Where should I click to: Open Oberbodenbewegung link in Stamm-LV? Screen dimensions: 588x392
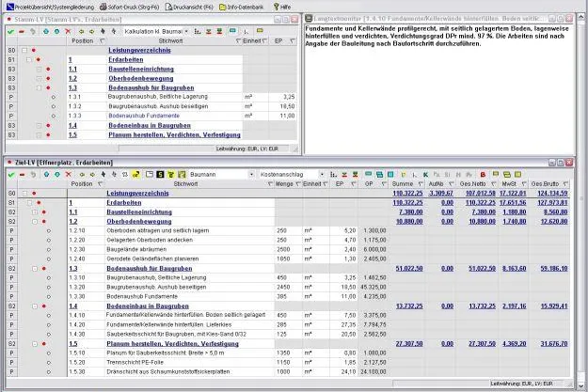coord(141,78)
